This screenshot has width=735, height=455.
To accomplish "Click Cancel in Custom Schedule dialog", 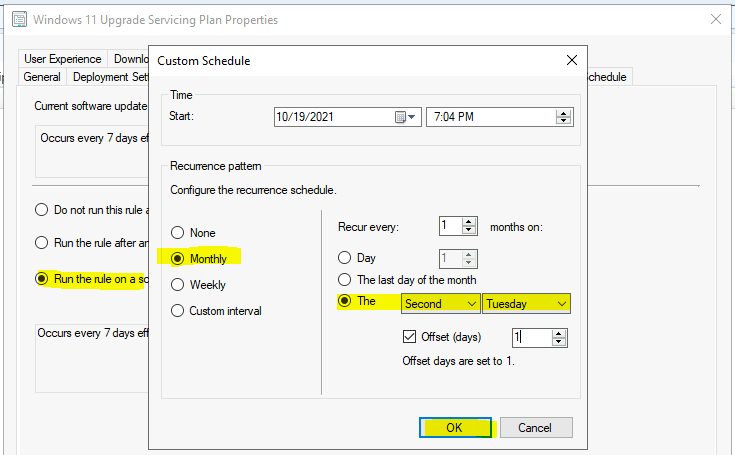I will point(536,427).
